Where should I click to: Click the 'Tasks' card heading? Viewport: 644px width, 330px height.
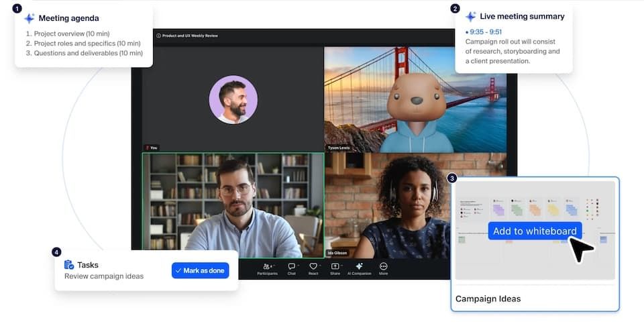coord(87,265)
